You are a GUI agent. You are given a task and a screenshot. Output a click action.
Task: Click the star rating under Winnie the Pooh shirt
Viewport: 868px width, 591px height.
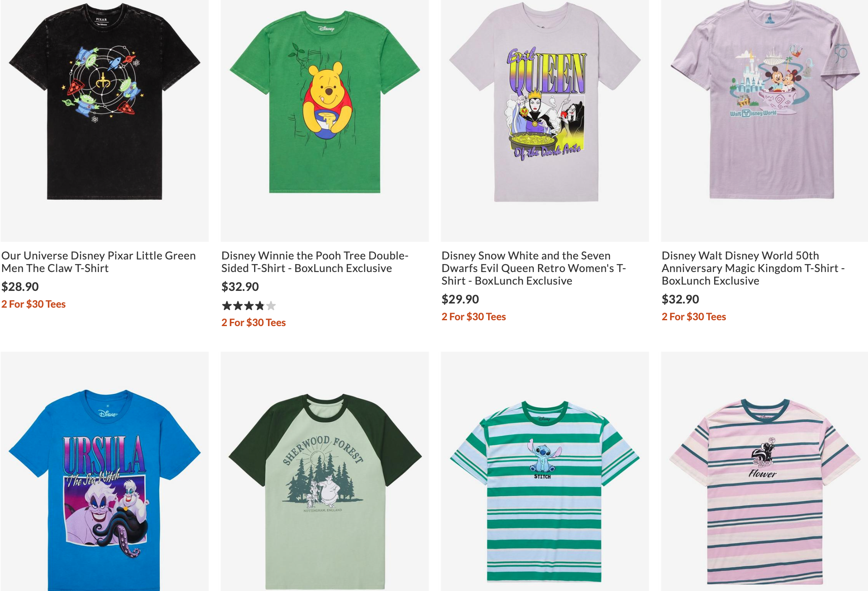point(249,306)
